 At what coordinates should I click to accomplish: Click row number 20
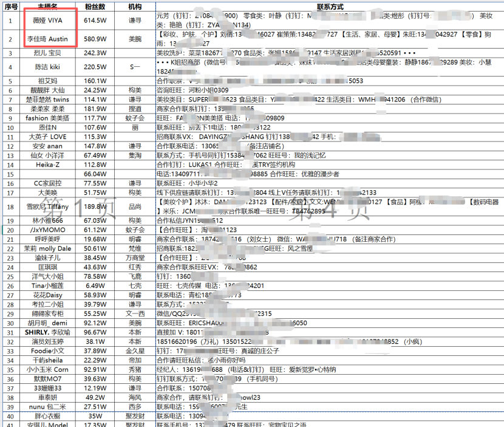11,230
